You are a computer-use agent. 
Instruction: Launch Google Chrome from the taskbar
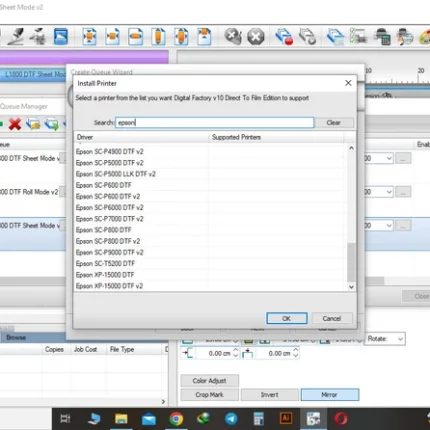176,419
